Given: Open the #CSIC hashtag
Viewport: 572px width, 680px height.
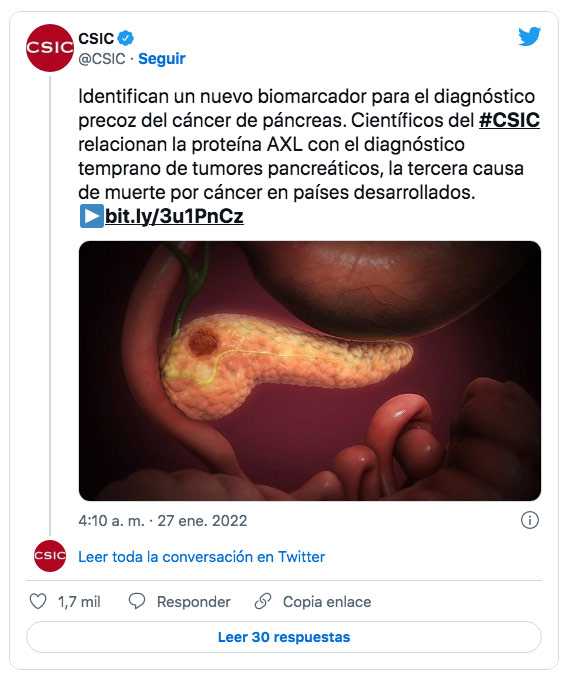Looking at the screenshot, I should point(509,120).
